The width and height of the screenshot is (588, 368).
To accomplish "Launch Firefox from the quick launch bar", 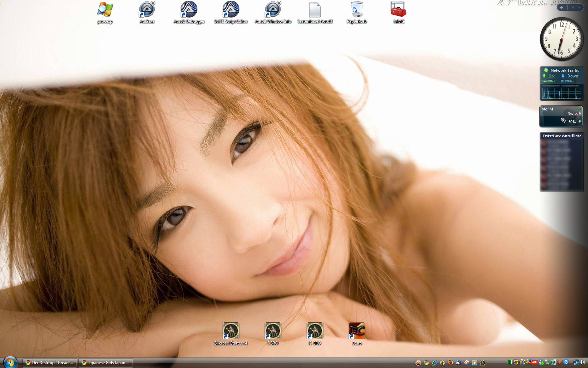I will [x=450, y=363].
